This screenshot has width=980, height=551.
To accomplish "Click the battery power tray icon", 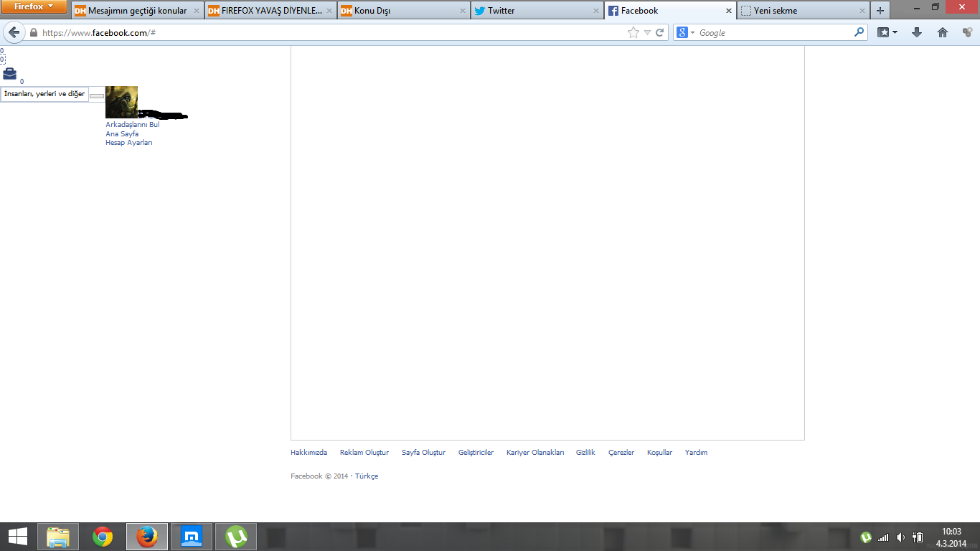I will [918, 537].
